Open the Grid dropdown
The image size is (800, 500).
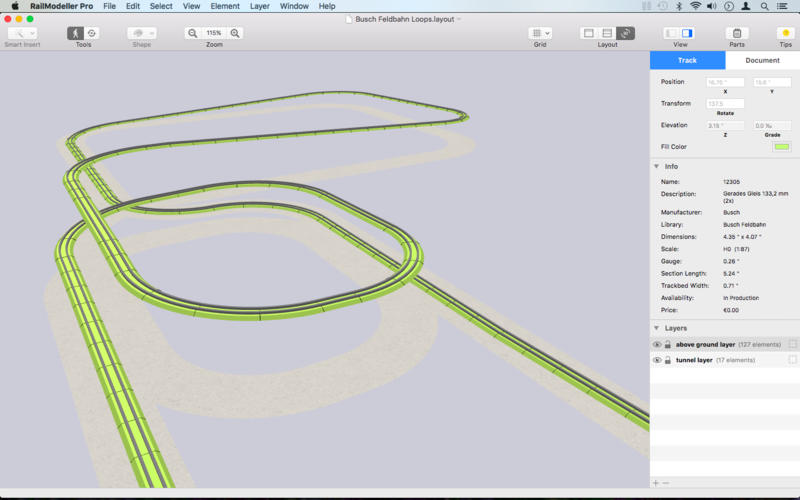540,33
